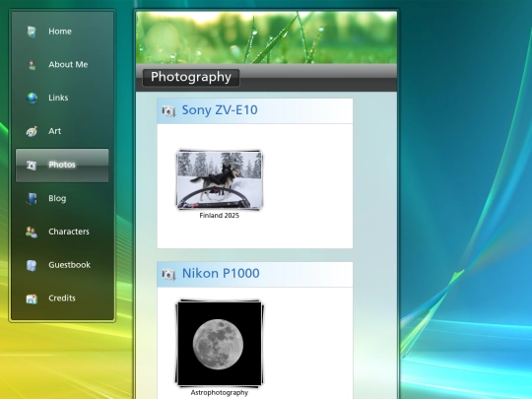
Task: Click the Characters users icon
Action: point(32,232)
